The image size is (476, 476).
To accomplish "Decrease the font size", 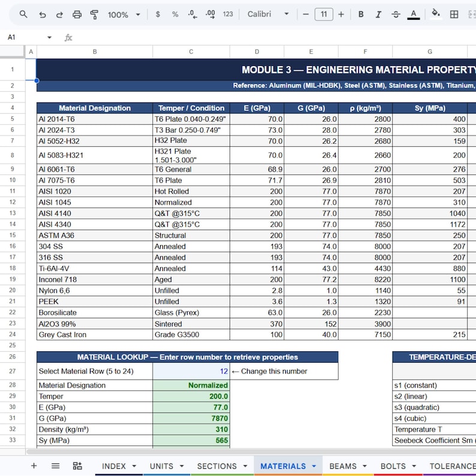I will 306,14.
